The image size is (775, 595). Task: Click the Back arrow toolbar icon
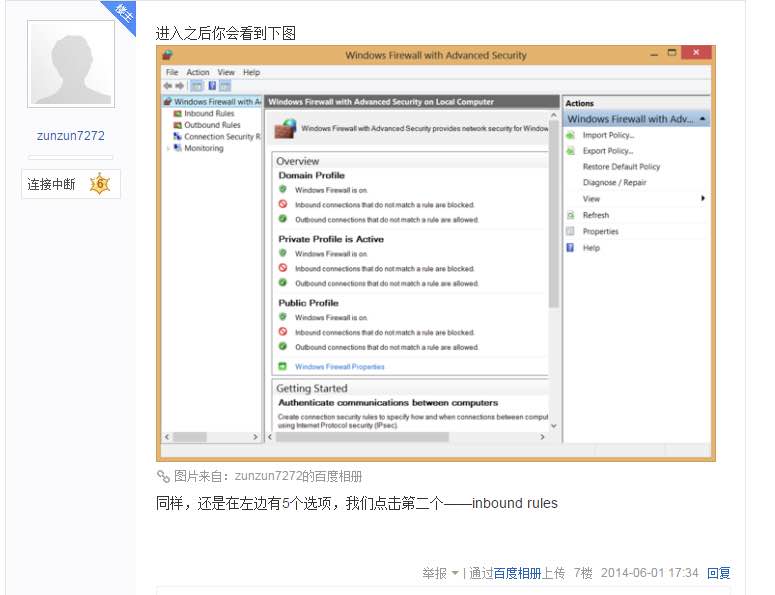168,86
